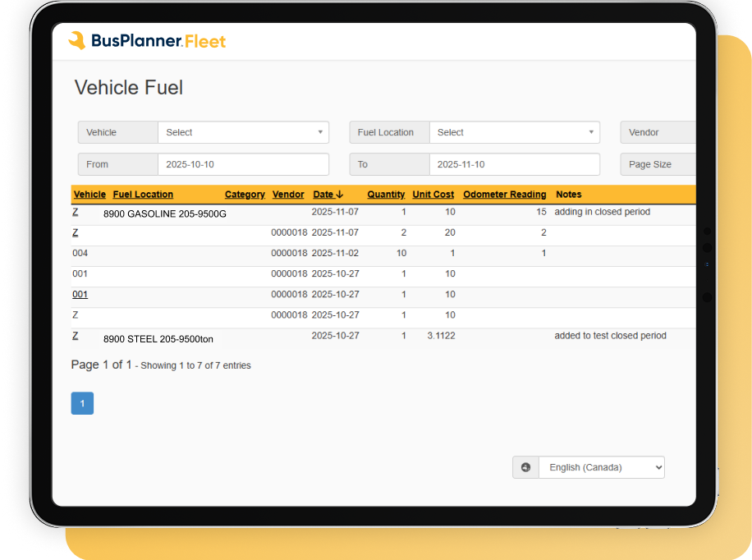752x560 pixels.
Task: Sort by Quantity column header
Action: [386, 195]
